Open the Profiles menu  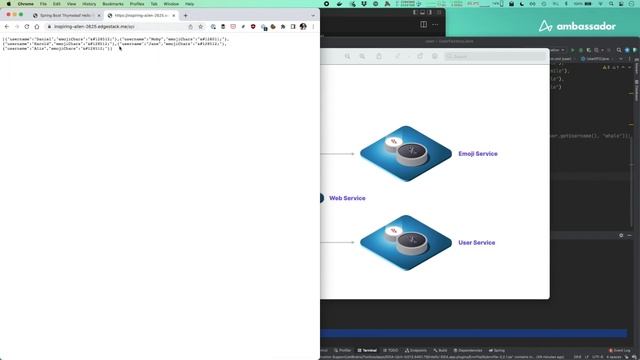(137, 4)
